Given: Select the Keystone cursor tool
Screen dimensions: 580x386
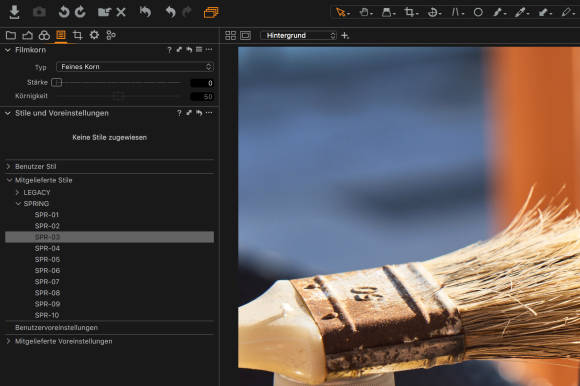Looking at the screenshot, I should coord(457,13).
